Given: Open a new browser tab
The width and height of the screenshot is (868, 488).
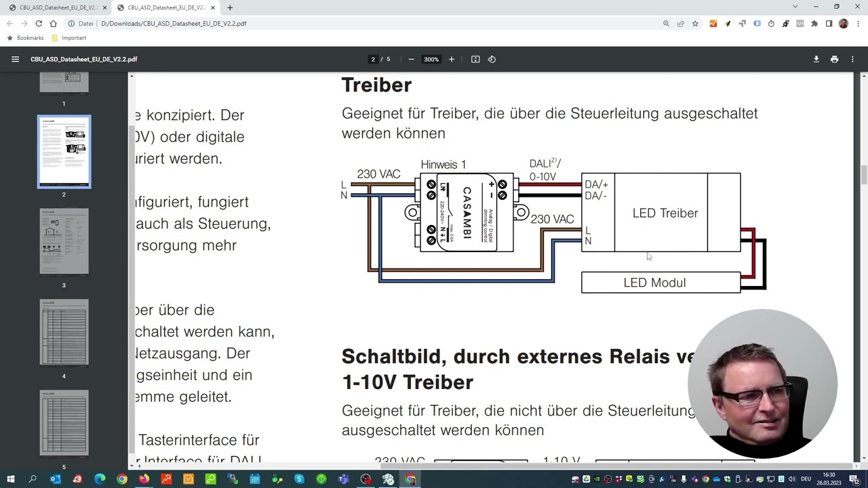Looking at the screenshot, I should pos(230,7).
